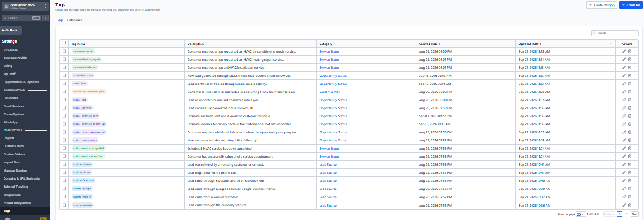Delete the service-installation tag
Viewport: 644px width, 220px height.
630,67
